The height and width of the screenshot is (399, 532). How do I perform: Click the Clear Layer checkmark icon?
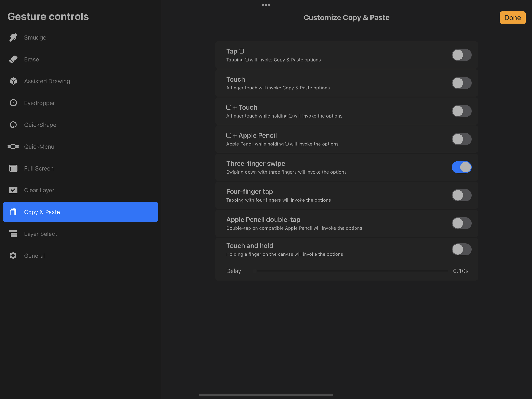point(13,190)
